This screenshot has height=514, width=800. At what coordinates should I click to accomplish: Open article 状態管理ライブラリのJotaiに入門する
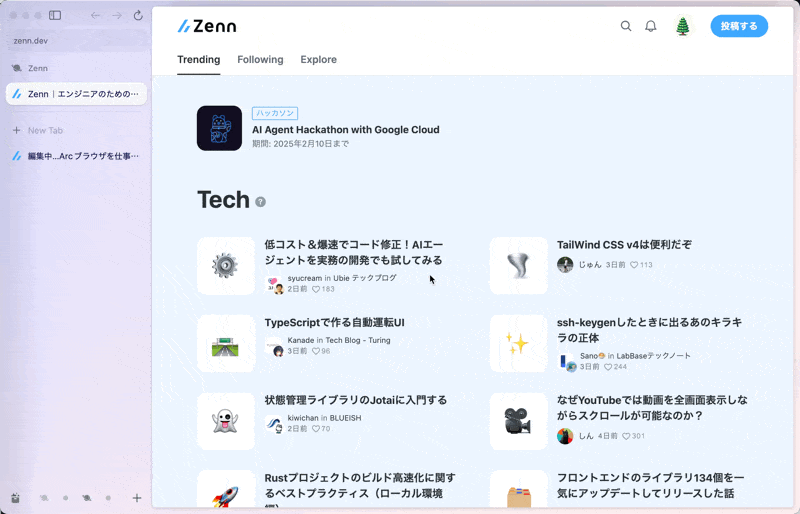(x=355, y=400)
